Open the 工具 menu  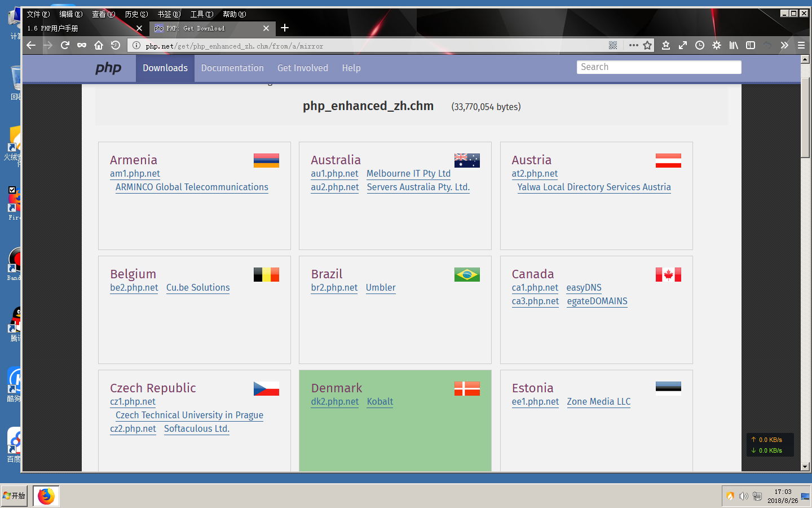coord(202,14)
